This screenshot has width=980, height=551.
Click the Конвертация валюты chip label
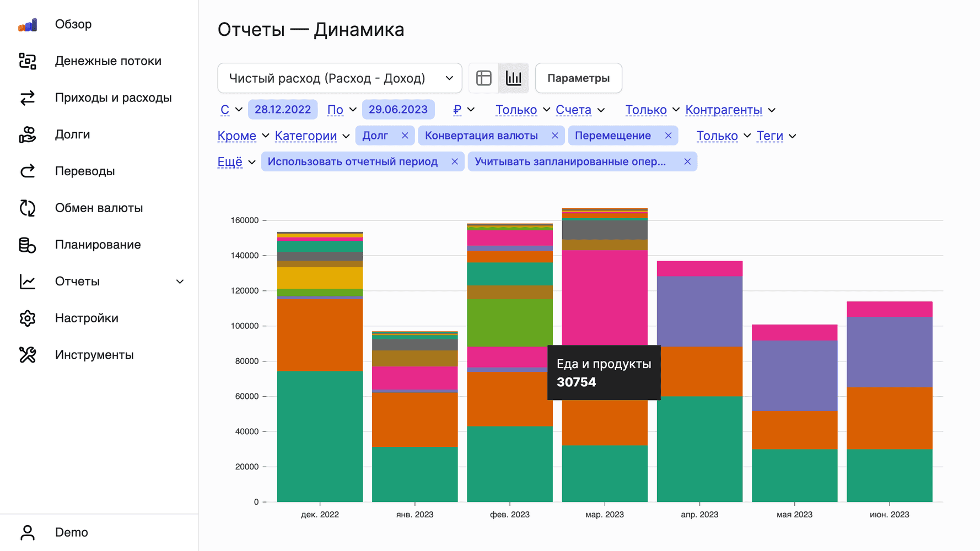coord(481,136)
